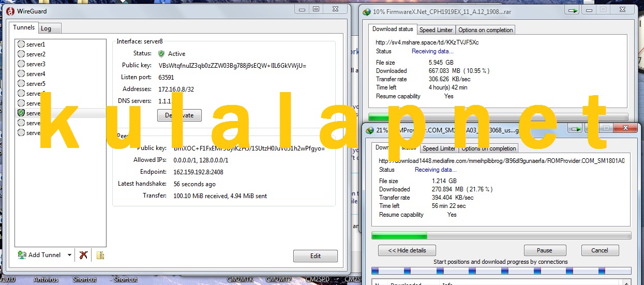Click the IDM globe icon of ROMProvider window
644x285 pixels.
coord(369,130)
